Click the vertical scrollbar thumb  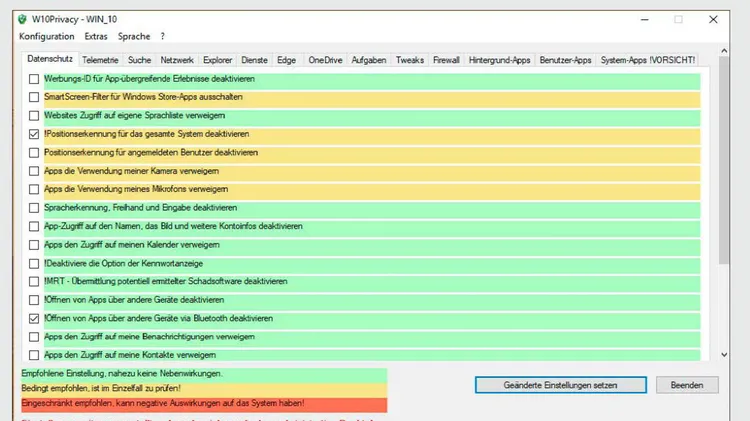point(724,160)
